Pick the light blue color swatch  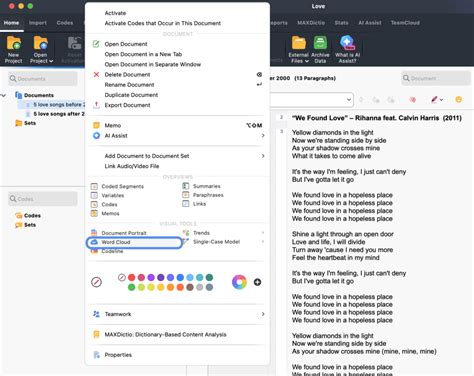tap(190, 277)
